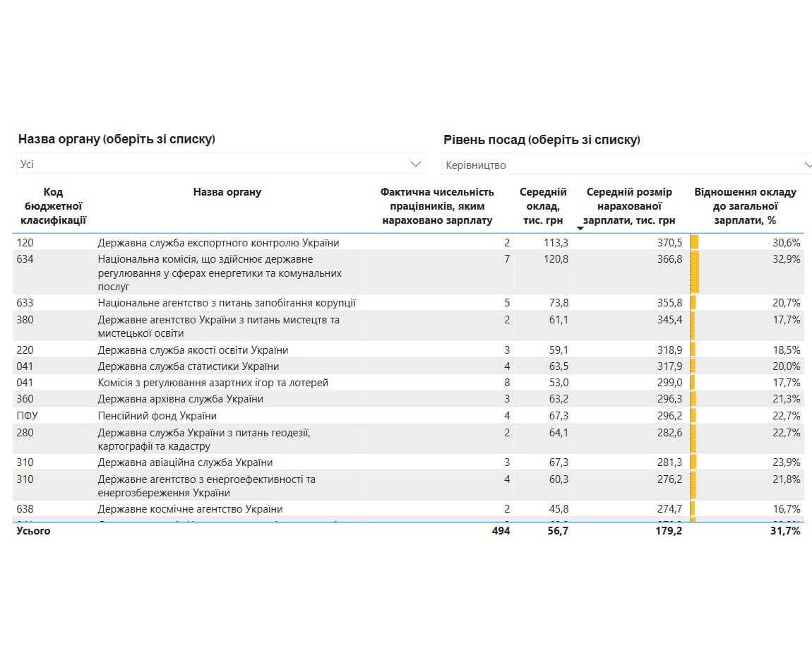Click 'Середній розмір нарахованої зарплати' header
Image resolution: width=812 pixels, height=663 pixels.
[629, 206]
